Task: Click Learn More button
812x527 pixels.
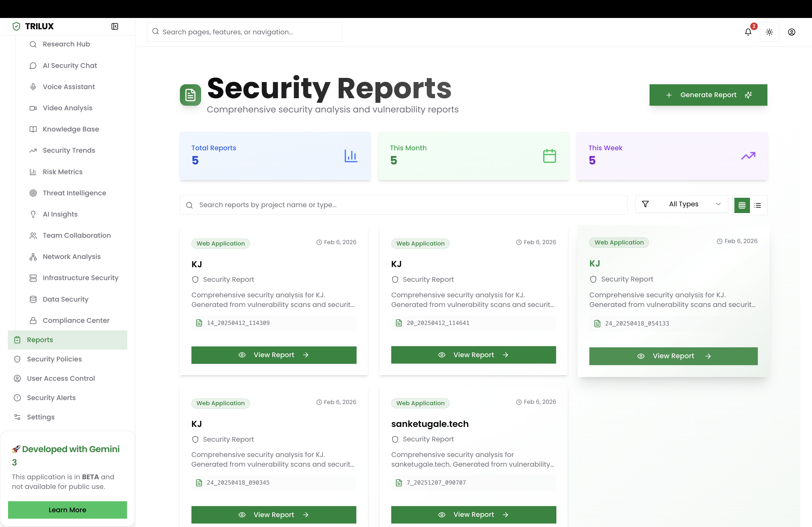Action: pyautogui.click(x=67, y=510)
